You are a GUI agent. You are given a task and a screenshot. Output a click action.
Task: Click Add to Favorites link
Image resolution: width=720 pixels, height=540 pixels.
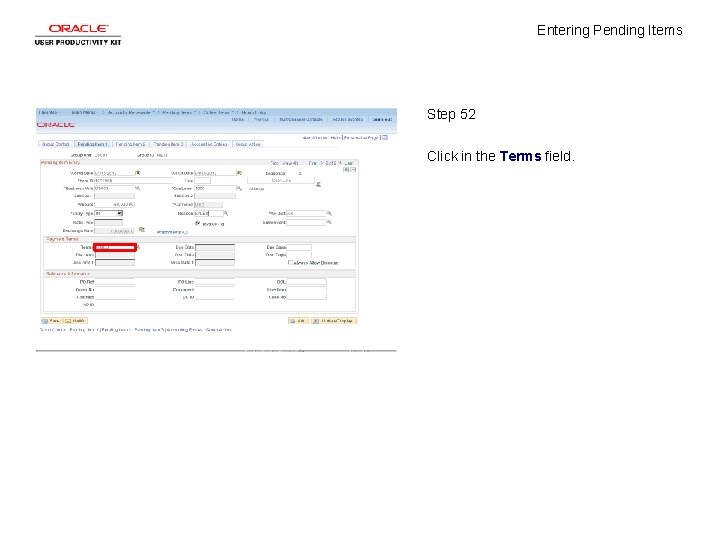tap(347, 119)
